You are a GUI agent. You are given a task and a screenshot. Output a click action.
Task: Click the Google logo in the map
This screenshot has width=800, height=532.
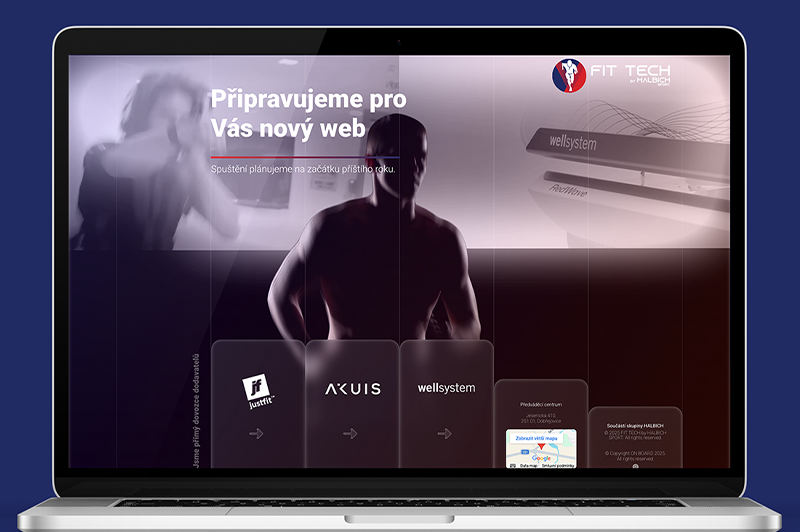[541, 457]
